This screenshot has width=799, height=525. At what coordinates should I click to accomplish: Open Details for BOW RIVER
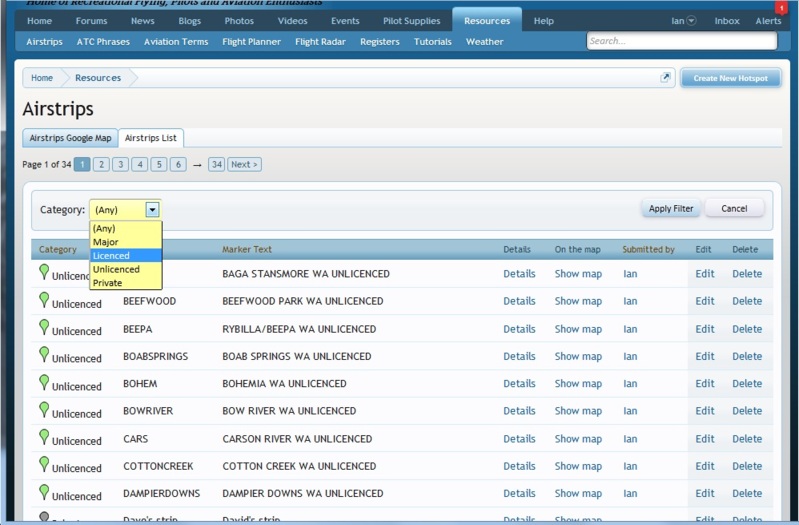coord(519,410)
